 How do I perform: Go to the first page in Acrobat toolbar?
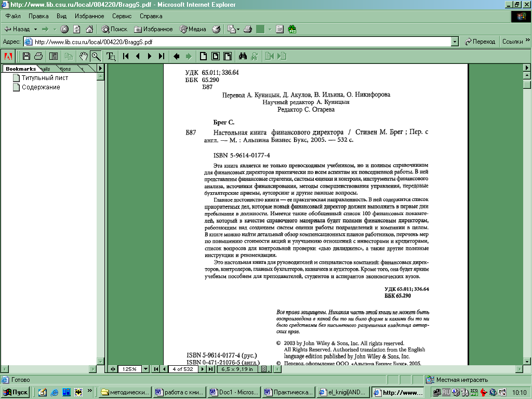coord(126,56)
